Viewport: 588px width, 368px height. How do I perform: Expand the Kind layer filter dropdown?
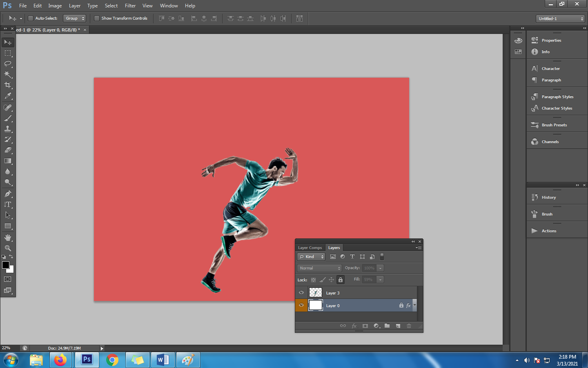click(311, 257)
